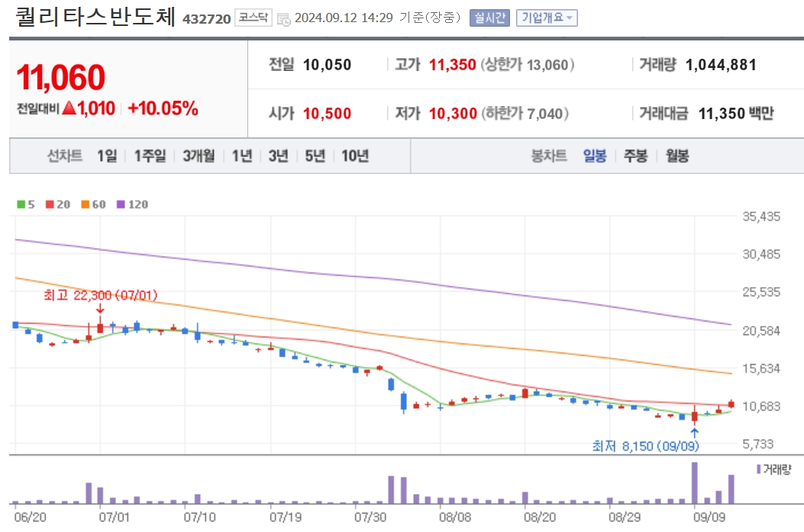Switch to 월봉 candlestick chart

click(x=677, y=155)
